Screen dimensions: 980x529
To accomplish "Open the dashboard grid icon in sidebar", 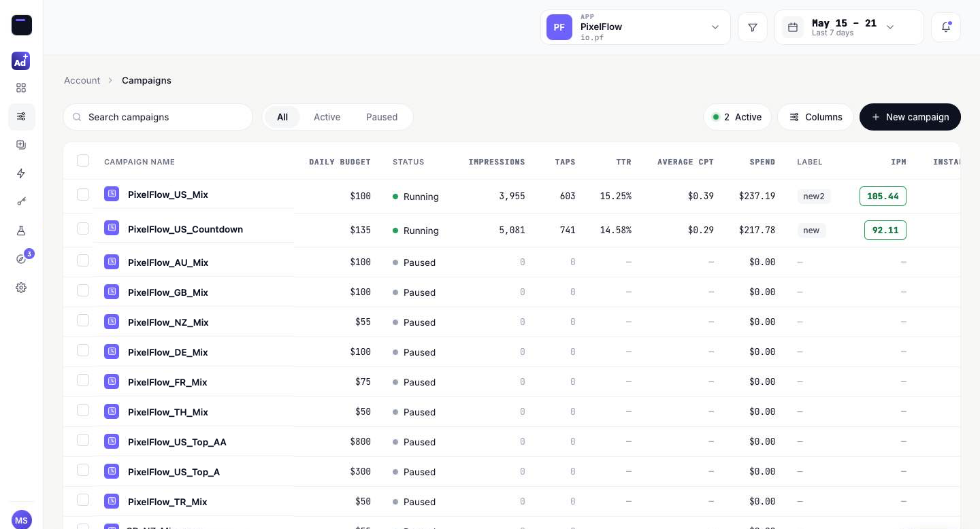I will [x=21, y=88].
